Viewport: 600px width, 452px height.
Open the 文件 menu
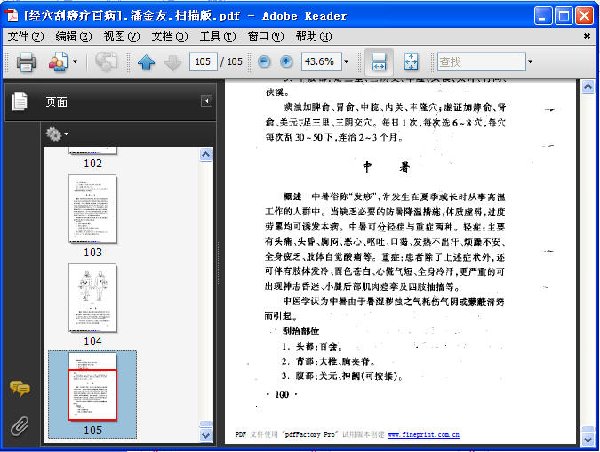point(26,36)
